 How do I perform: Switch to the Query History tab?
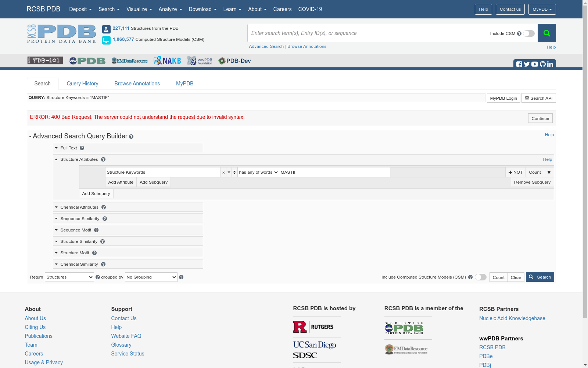(x=82, y=84)
